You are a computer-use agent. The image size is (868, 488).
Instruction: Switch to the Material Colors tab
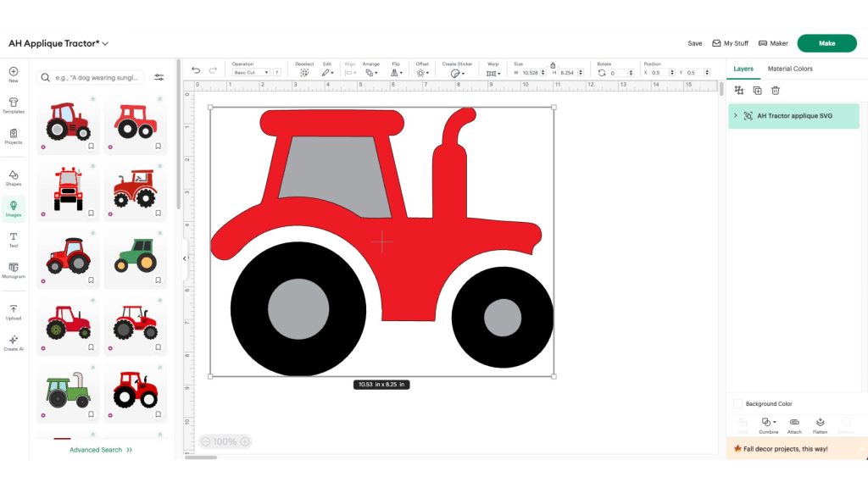tap(788, 69)
